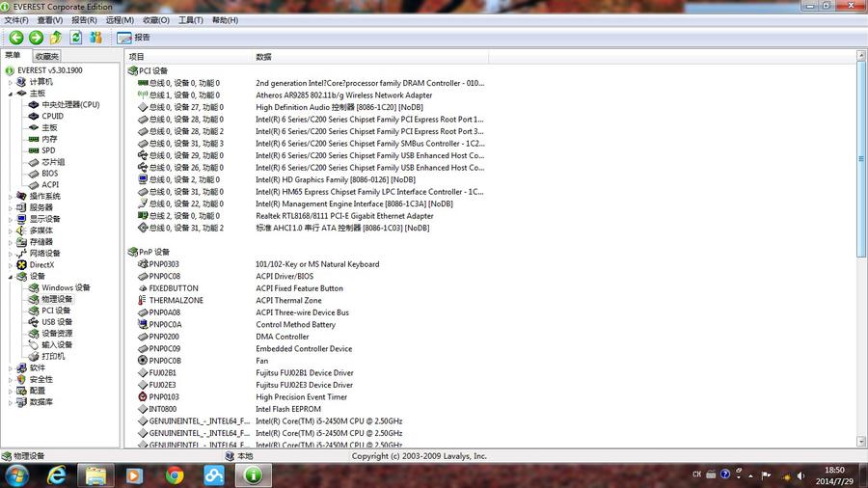Collapse the 主板 tree node

[x=10, y=94]
